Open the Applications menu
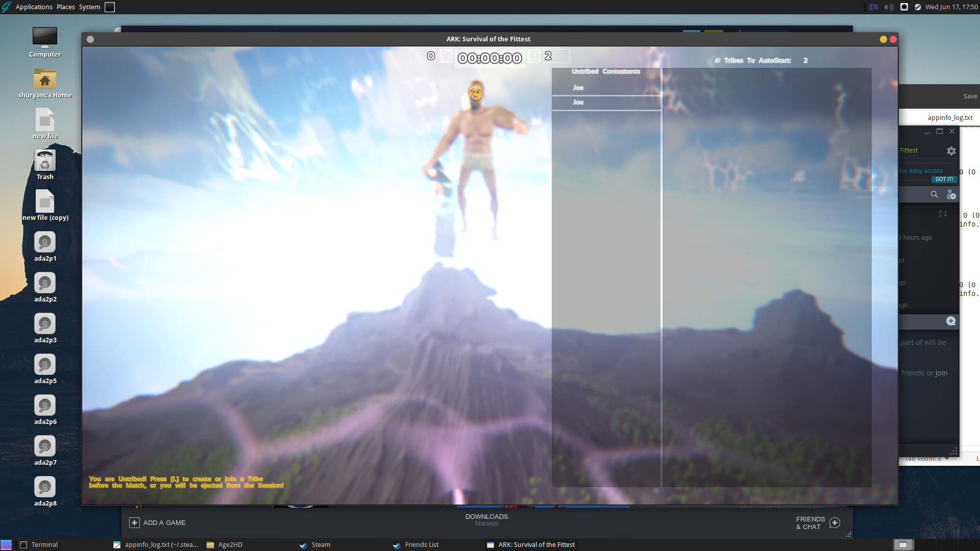The height and width of the screenshot is (551, 980). click(x=34, y=7)
